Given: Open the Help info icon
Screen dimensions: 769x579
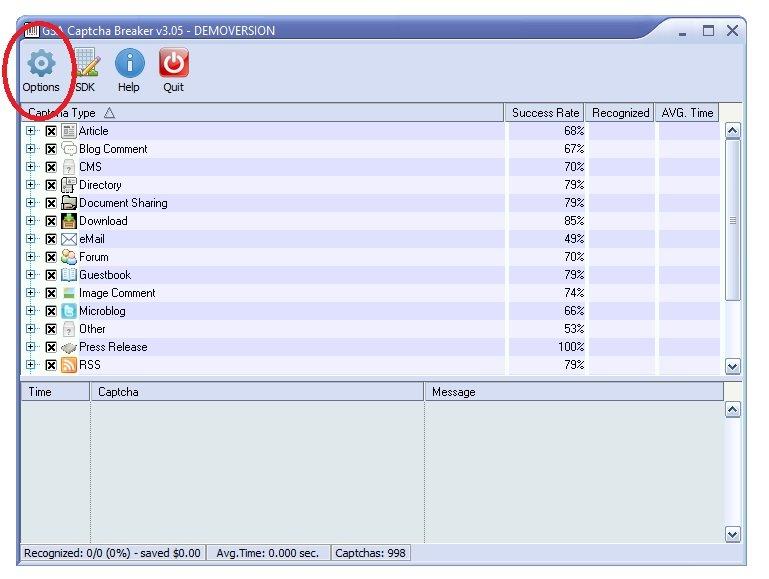Looking at the screenshot, I should click(x=129, y=63).
